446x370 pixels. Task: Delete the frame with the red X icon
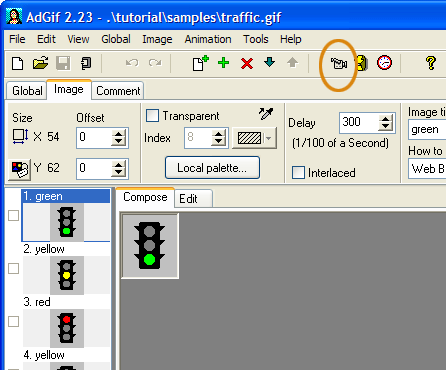(x=247, y=63)
